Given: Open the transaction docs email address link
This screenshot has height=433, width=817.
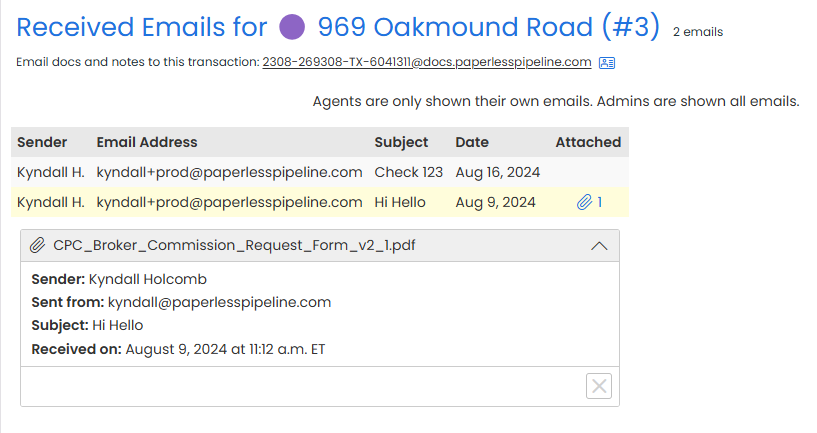Looking at the screenshot, I should pyautogui.click(x=427, y=62).
